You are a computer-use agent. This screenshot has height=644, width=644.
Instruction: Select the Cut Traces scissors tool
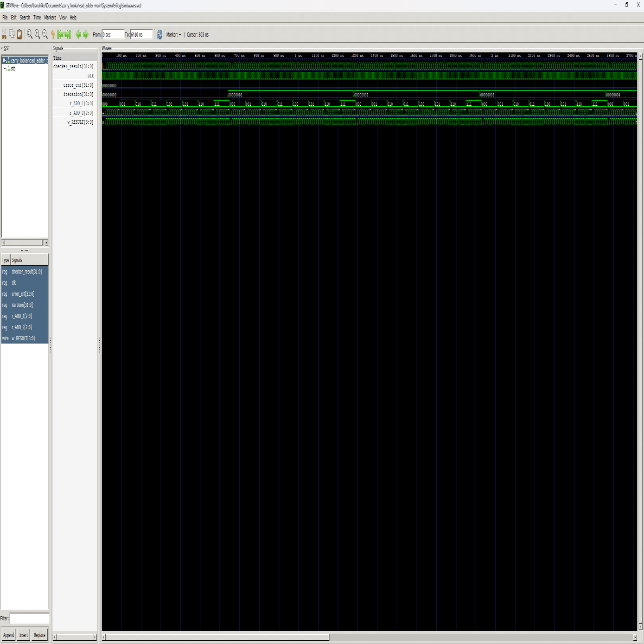pos(4,34)
